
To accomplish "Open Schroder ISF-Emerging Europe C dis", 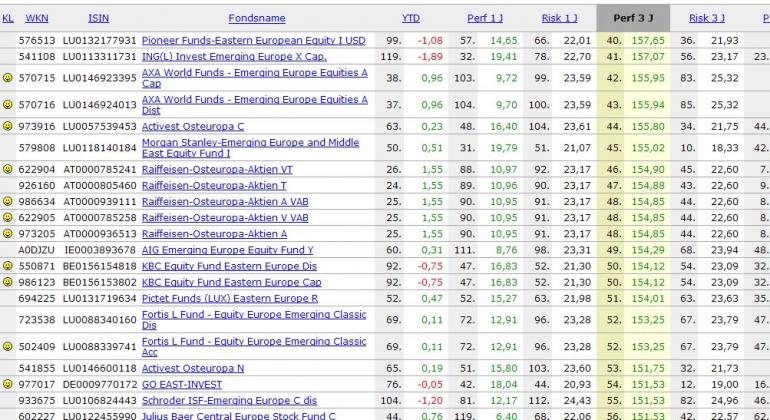I will (x=229, y=401).
